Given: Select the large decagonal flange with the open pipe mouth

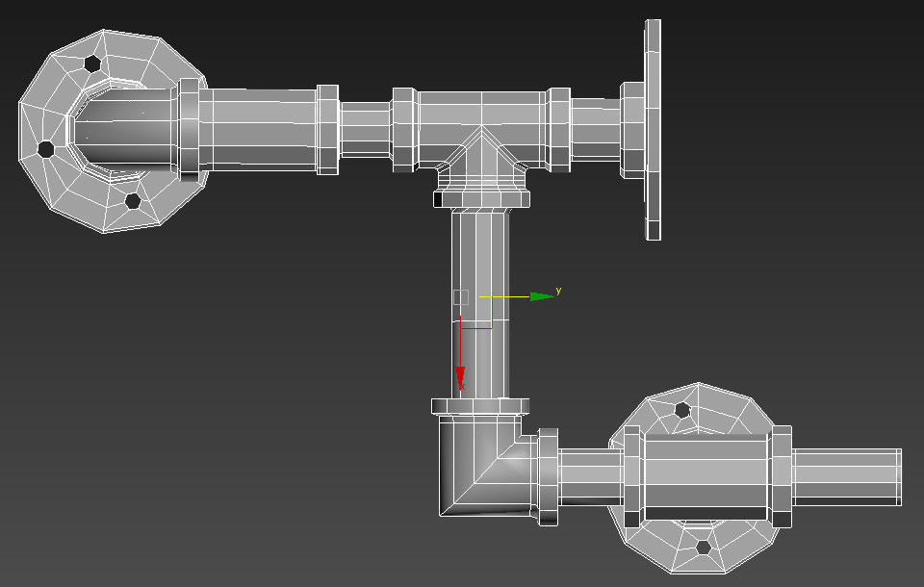Looking at the screenshot, I should click(x=112, y=131).
